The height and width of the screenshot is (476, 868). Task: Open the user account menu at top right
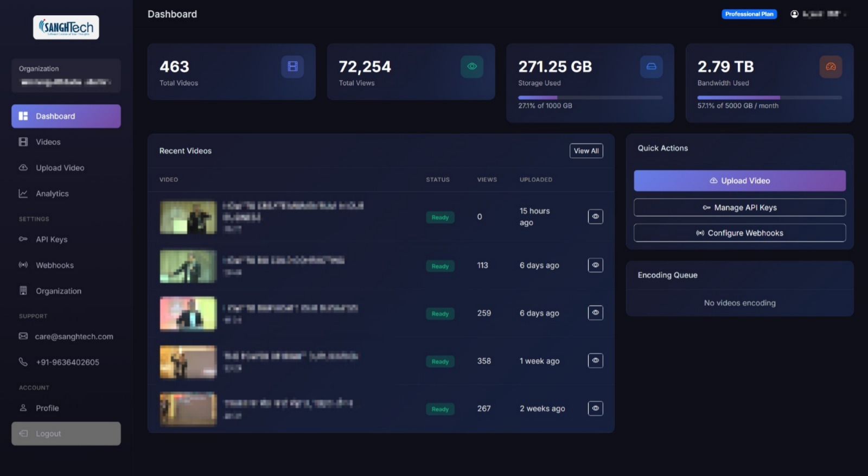[x=818, y=14]
